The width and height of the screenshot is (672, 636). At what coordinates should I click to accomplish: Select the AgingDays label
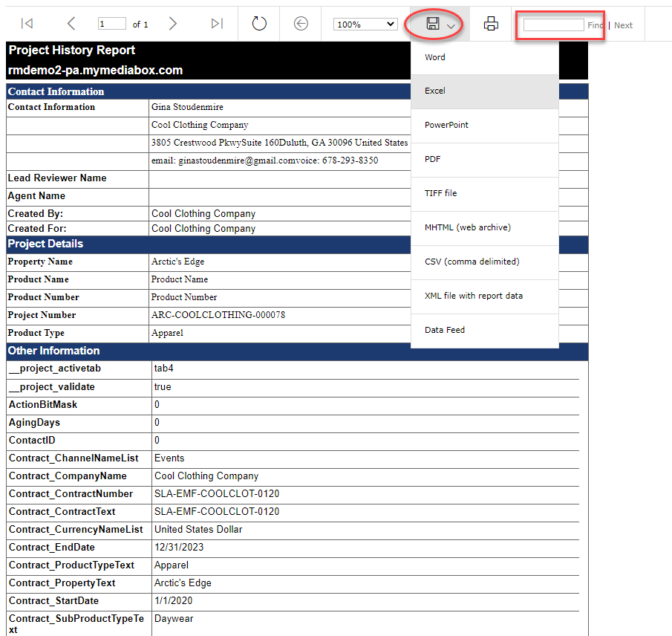coord(34,423)
